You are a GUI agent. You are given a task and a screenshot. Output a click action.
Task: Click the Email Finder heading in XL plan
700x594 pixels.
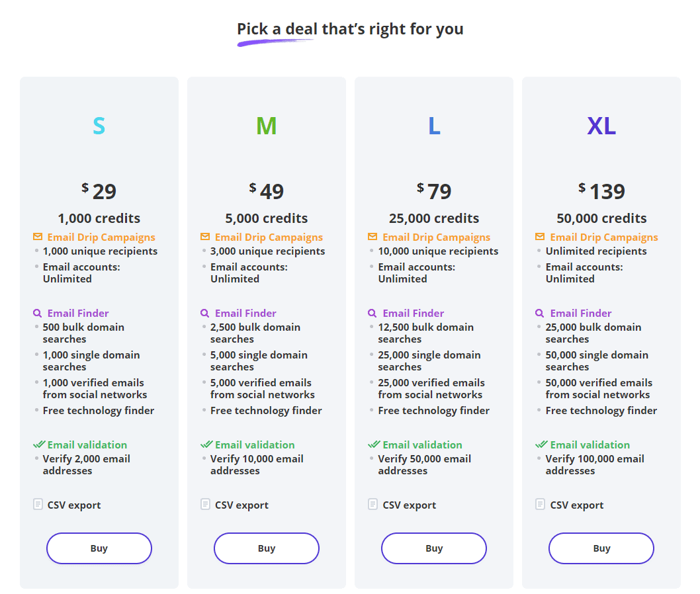[x=581, y=314]
